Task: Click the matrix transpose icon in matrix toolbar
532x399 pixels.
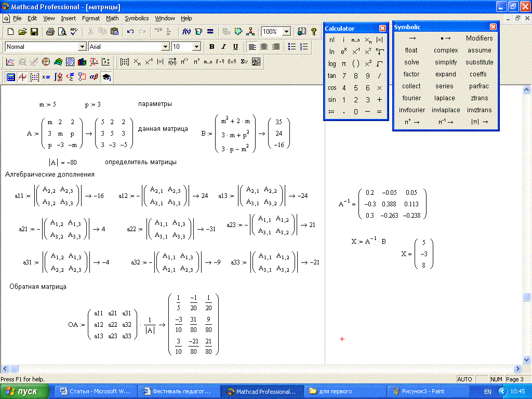Action: 197,62
